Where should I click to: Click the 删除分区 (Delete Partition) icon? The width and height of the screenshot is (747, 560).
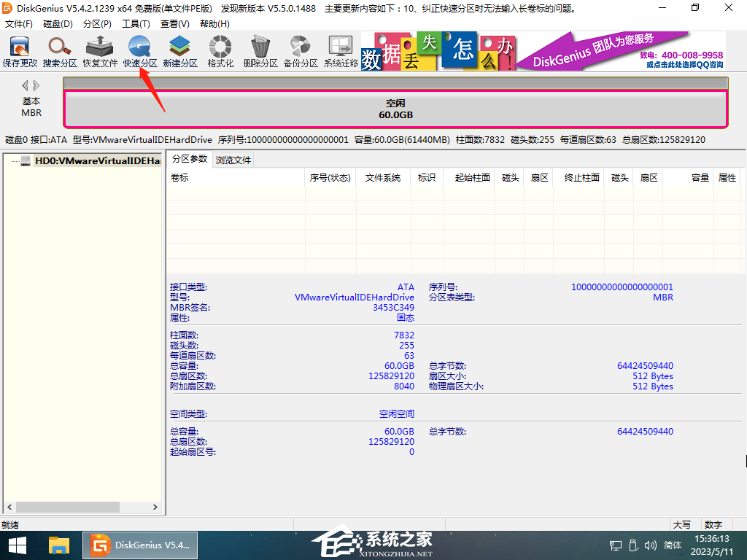(260, 51)
